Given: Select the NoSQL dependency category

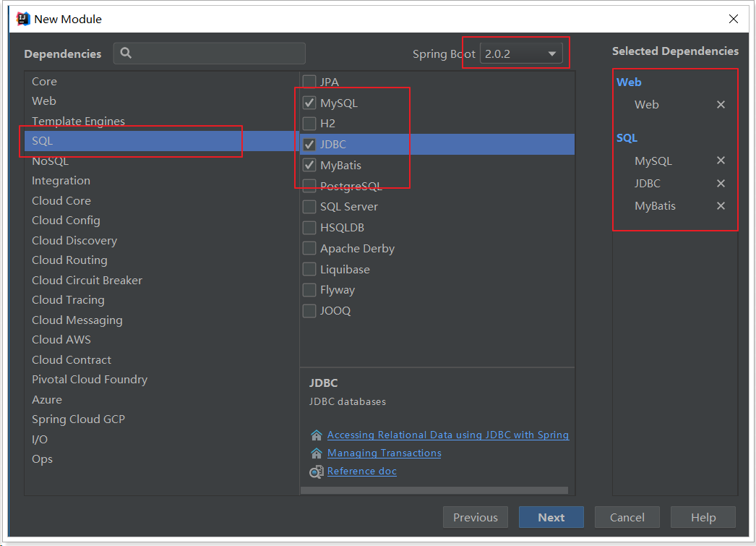Looking at the screenshot, I should point(50,161).
